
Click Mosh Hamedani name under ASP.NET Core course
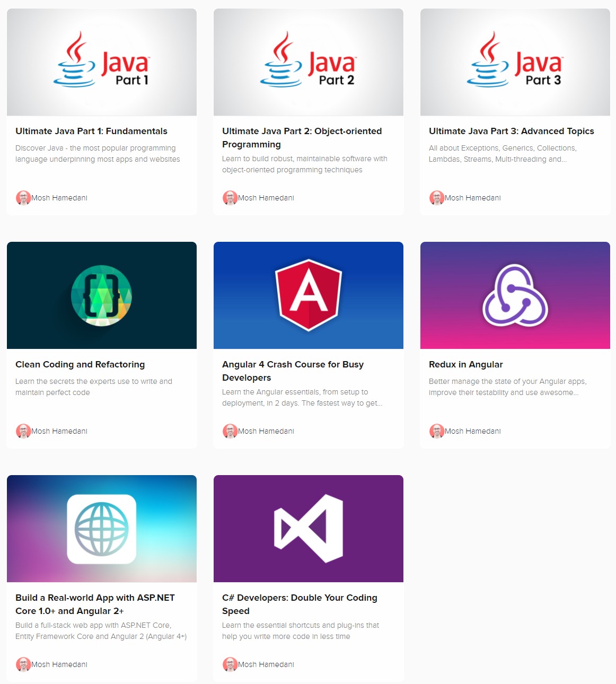(x=59, y=664)
